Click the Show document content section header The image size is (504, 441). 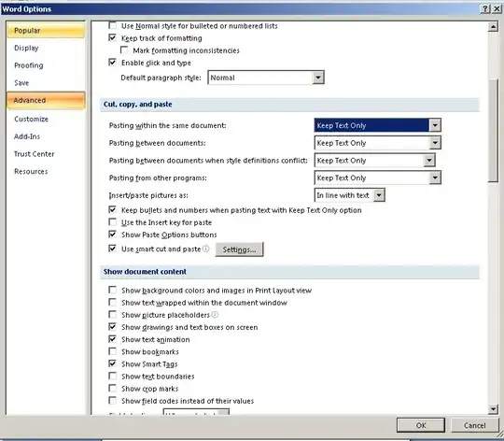tap(289, 272)
